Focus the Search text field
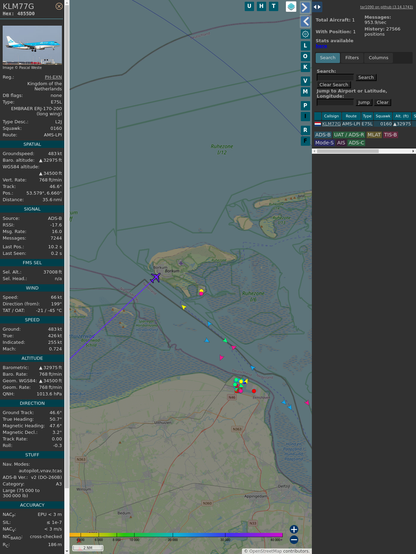The height and width of the screenshot is (554, 416). click(335, 77)
